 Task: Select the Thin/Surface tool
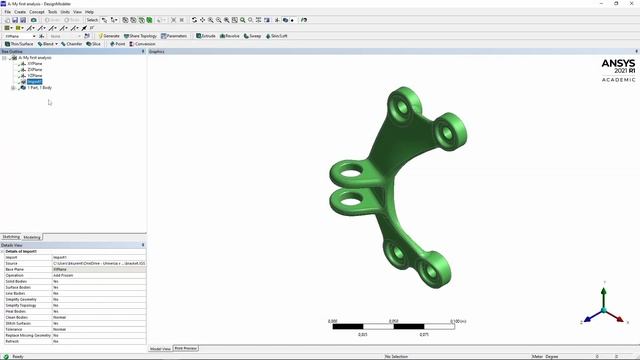tap(19, 44)
